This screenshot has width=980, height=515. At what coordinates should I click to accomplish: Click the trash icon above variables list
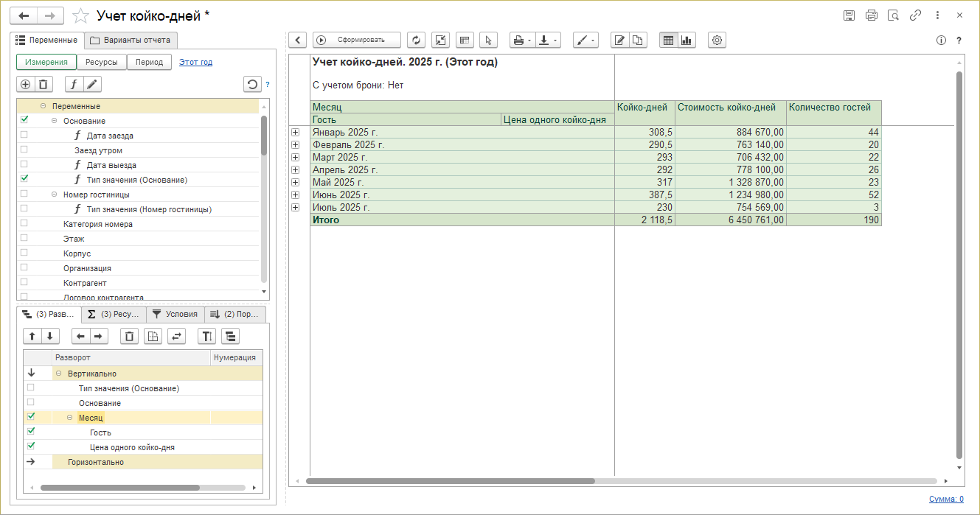click(x=44, y=85)
